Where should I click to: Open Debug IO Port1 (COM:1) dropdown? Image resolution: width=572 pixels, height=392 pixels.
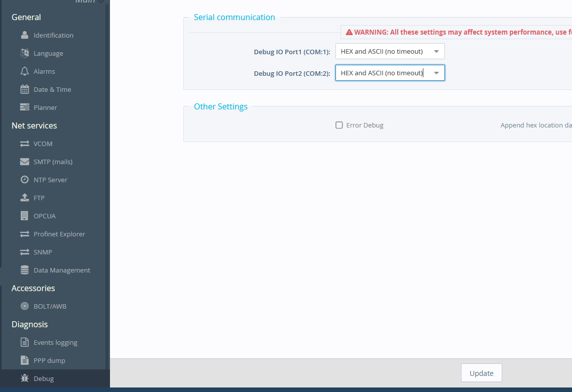(x=390, y=51)
